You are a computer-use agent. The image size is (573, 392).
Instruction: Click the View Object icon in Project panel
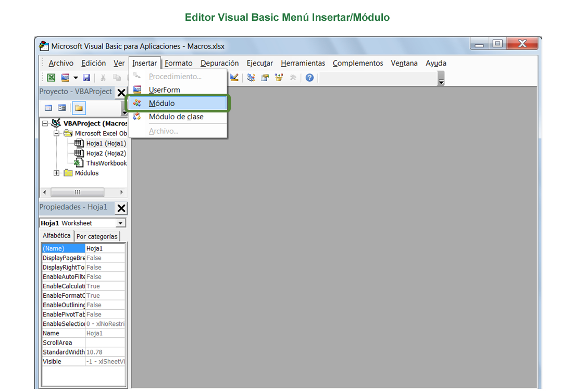62,108
